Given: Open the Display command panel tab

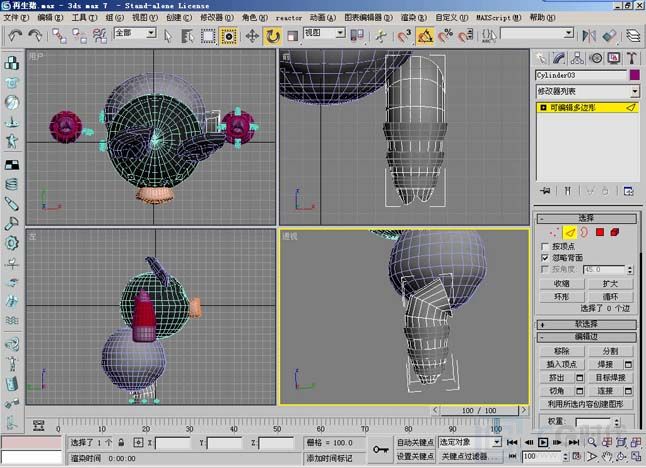Looking at the screenshot, I should click(614, 58).
